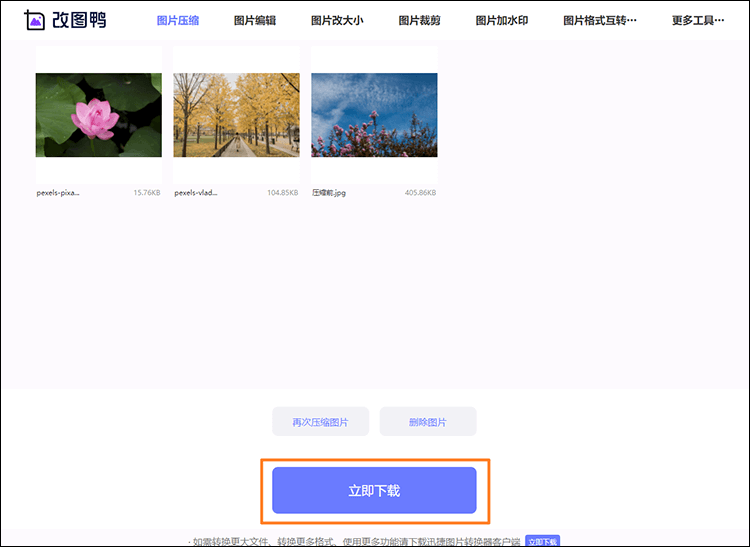This screenshot has height=547, width=750.
Task: Click the 改图鸭 logo icon
Action: click(x=34, y=20)
